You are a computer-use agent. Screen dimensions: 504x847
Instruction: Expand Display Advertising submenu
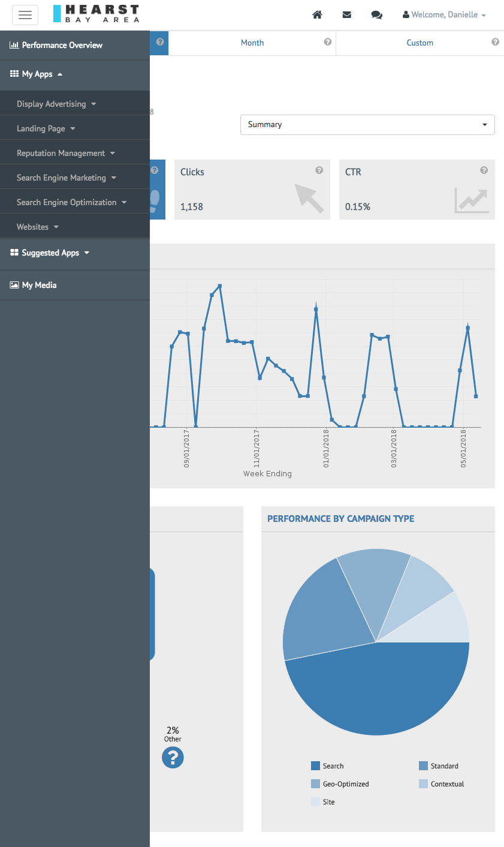click(75, 104)
